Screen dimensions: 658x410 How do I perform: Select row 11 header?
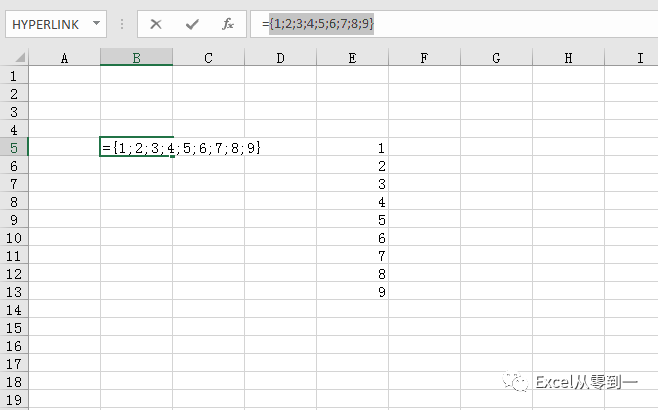(x=14, y=256)
